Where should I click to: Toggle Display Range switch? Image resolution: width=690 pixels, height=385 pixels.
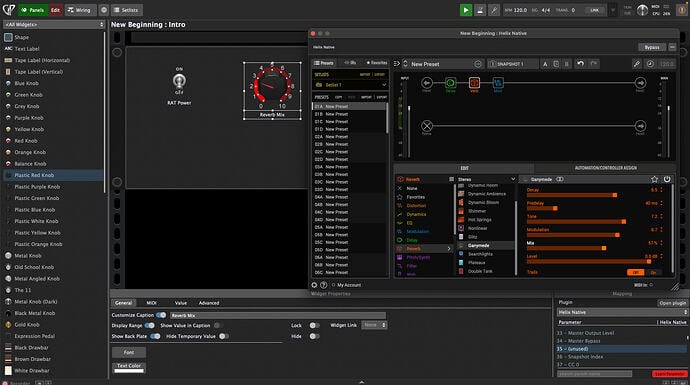click(150, 326)
